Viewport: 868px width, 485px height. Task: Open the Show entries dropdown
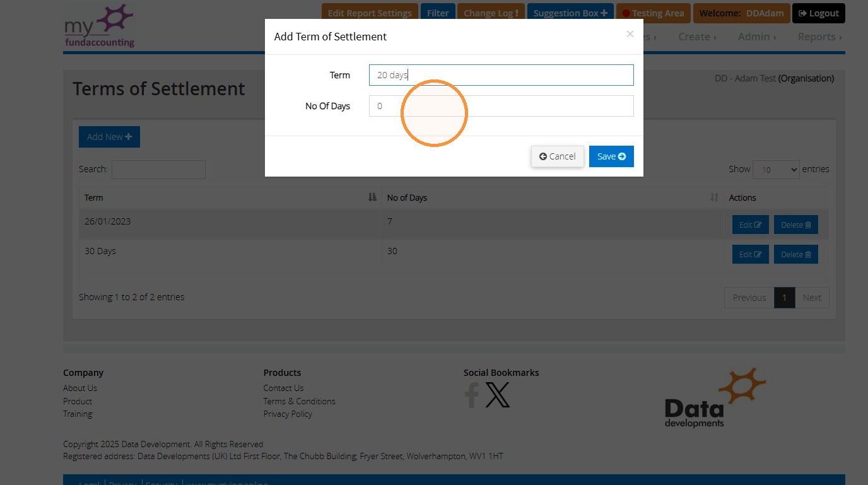pyautogui.click(x=776, y=169)
